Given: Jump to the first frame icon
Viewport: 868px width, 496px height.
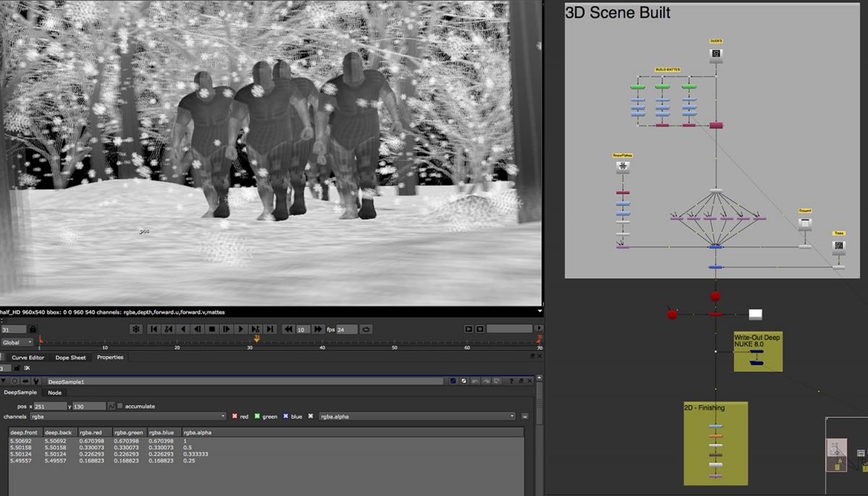Looking at the screenshot, I should pos(154,329).
